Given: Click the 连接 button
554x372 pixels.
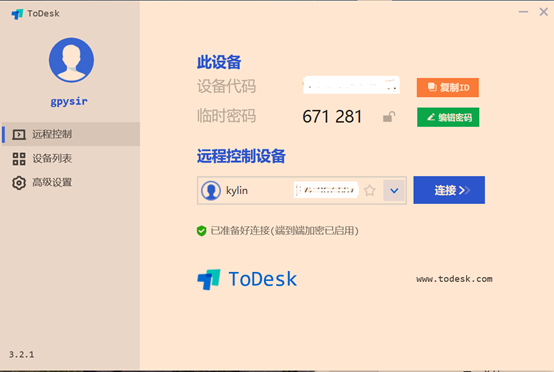Looking at the screenshot, I should coord(449,190).
